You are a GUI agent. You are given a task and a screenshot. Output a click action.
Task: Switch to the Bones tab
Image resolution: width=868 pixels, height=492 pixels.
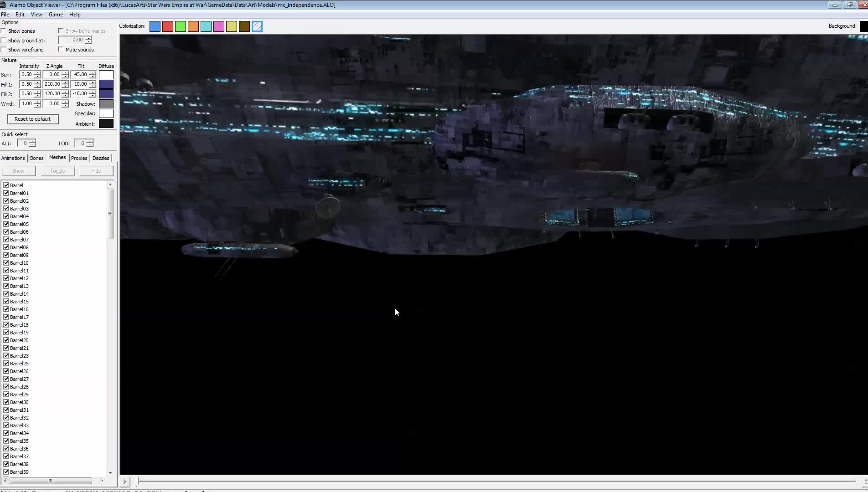[x=37, y=158]
